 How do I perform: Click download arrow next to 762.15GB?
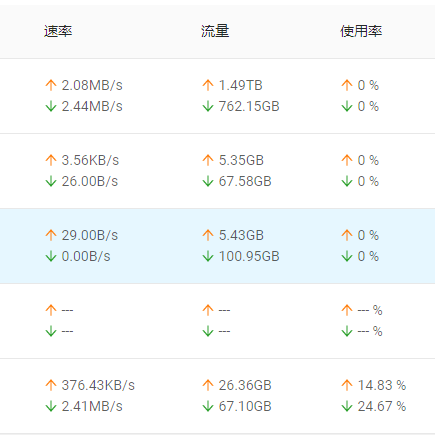tap(208, 106)
